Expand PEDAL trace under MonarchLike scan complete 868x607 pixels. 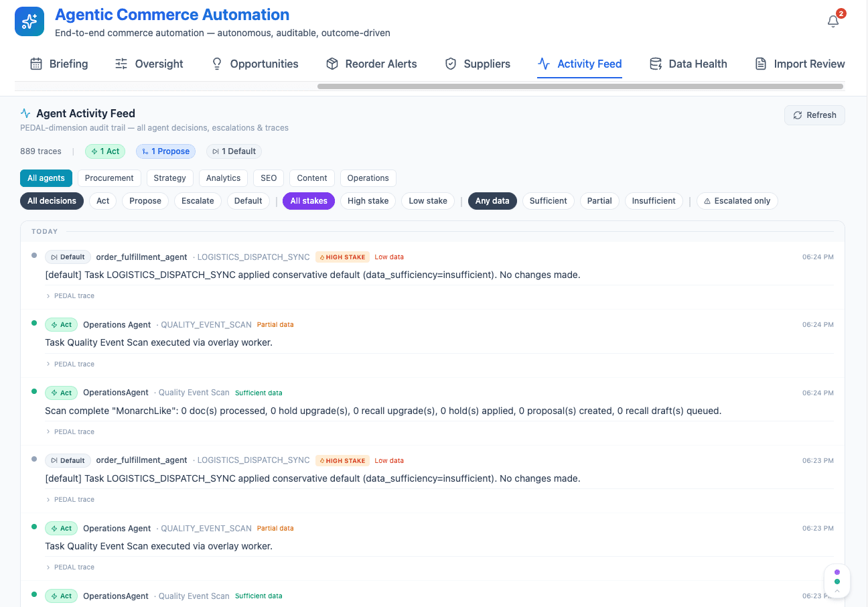pos(70,432)
